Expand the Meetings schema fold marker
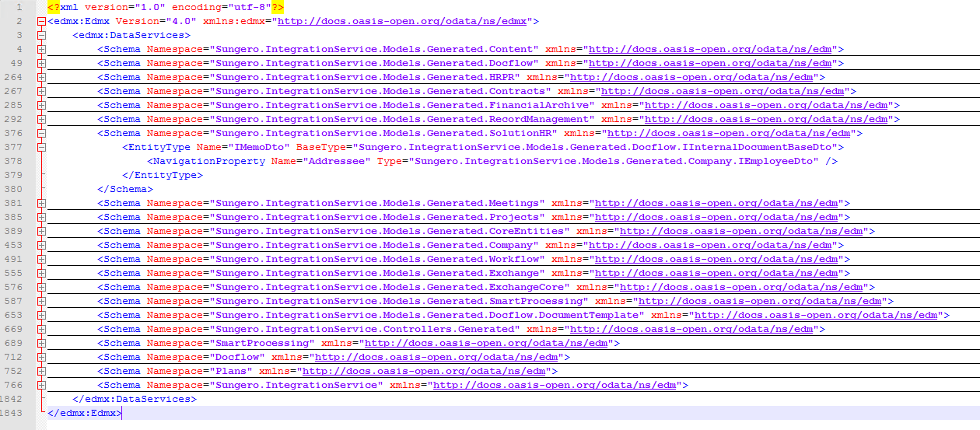Image resolution: width=980 pixels, height=430 pixels. point(41,204)
